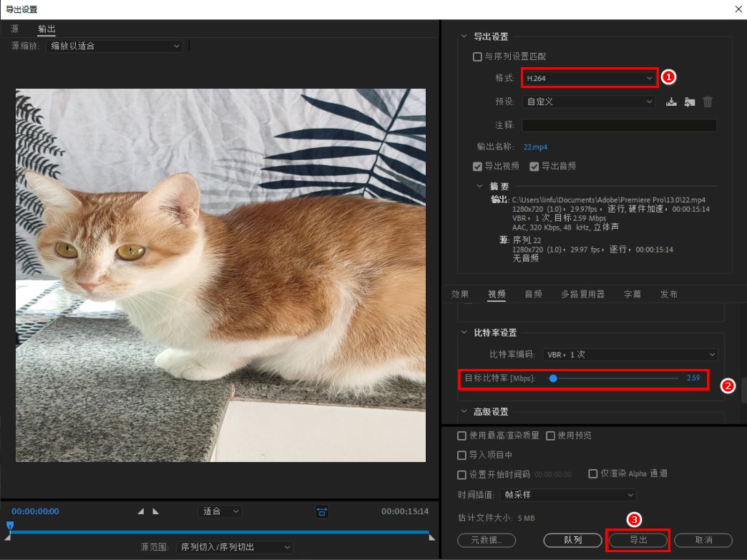The width and height of the screenshot is (747, 560).
Task: Save a custom export preset
Action: 671,102
